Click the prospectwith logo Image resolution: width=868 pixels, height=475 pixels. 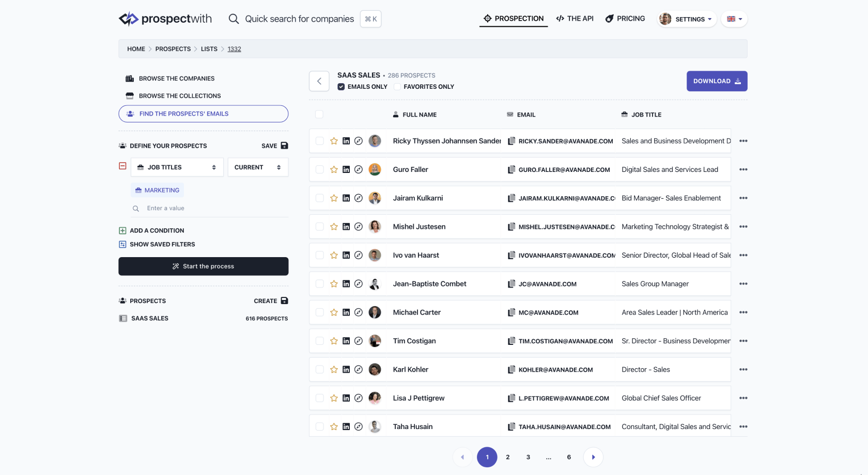point(165,19)
